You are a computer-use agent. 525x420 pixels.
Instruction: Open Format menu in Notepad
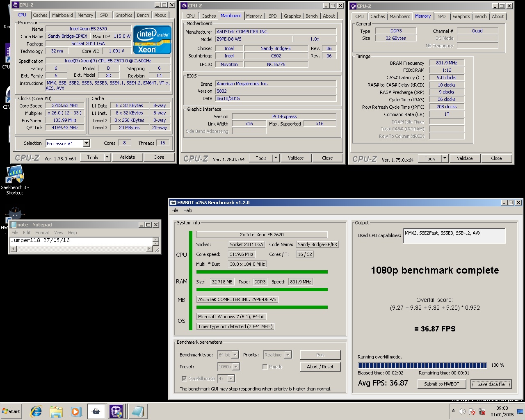tap(42, 233)
